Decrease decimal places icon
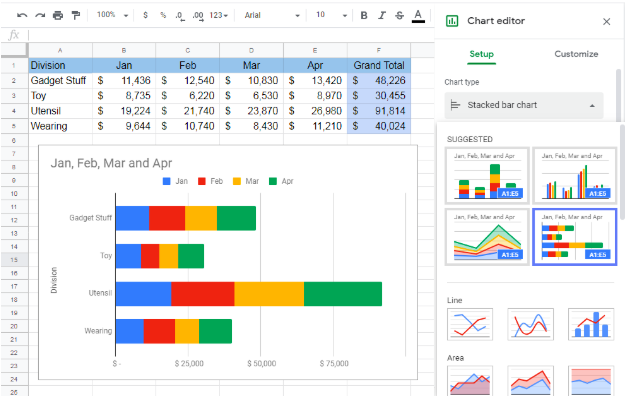The height and width of the screenshot is (396, 626). tap(180, 16)
